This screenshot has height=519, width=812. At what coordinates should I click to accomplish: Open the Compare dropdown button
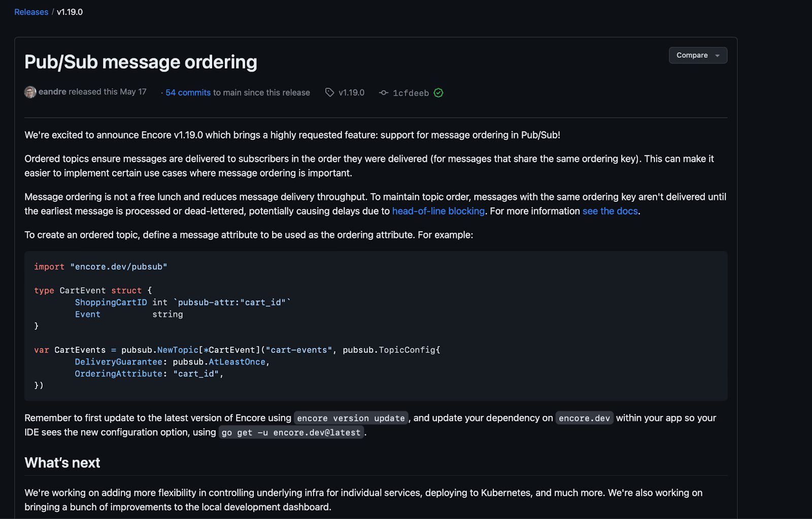click(x=698, y=55)
